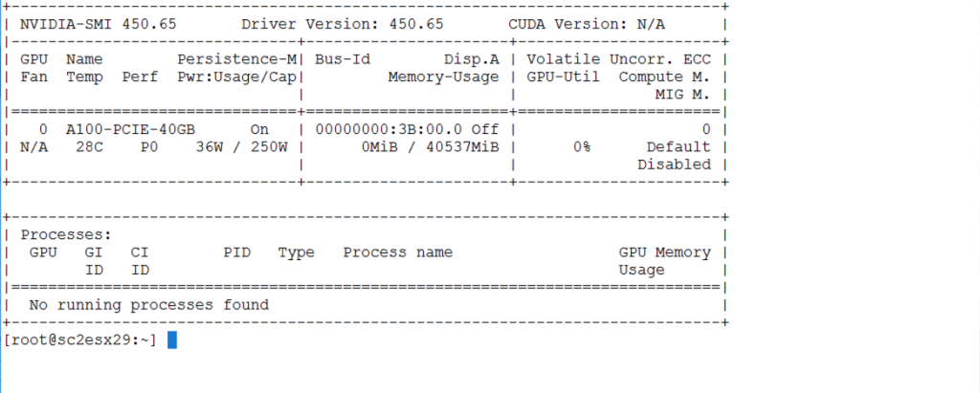Screen dimensions: 980x393
Task: Click the 0% GPU utilization value
Action: click(x=581, y=147)
